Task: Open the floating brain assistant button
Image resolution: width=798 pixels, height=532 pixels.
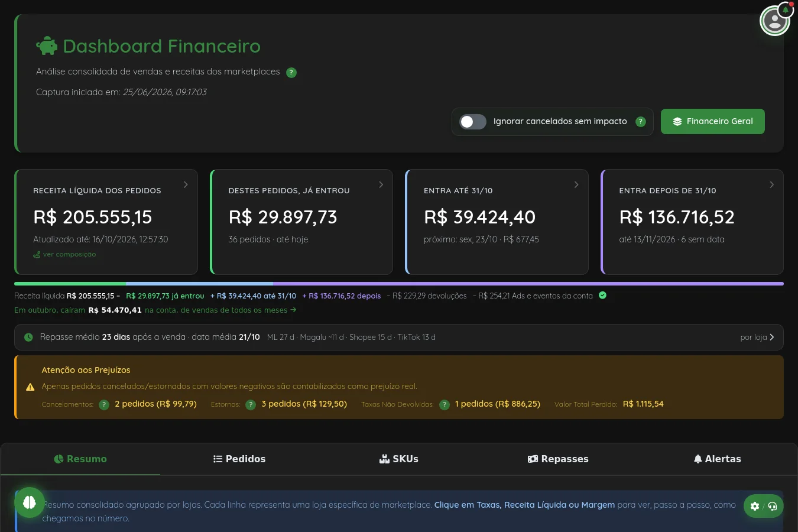Action: [30, 502]
